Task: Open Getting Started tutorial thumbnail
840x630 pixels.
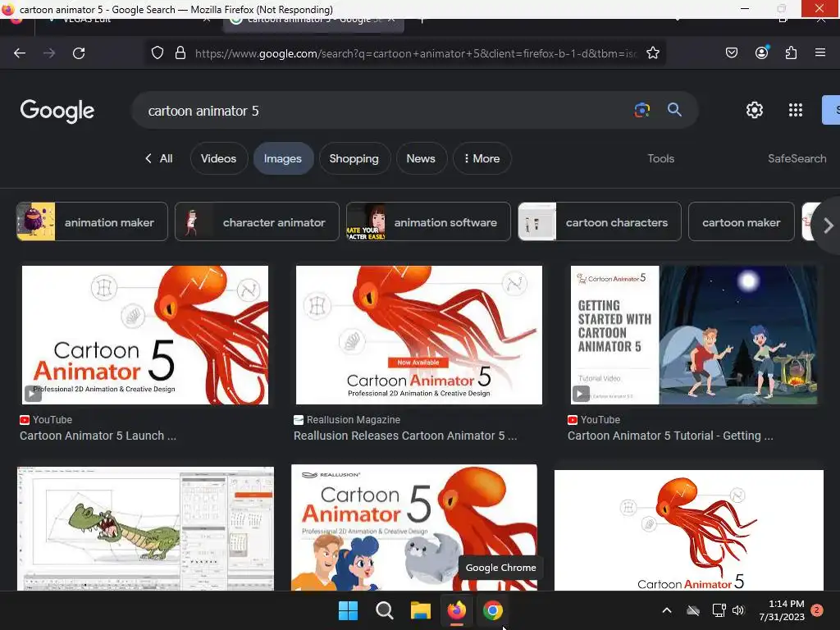Action: click(x=694, y=335)
